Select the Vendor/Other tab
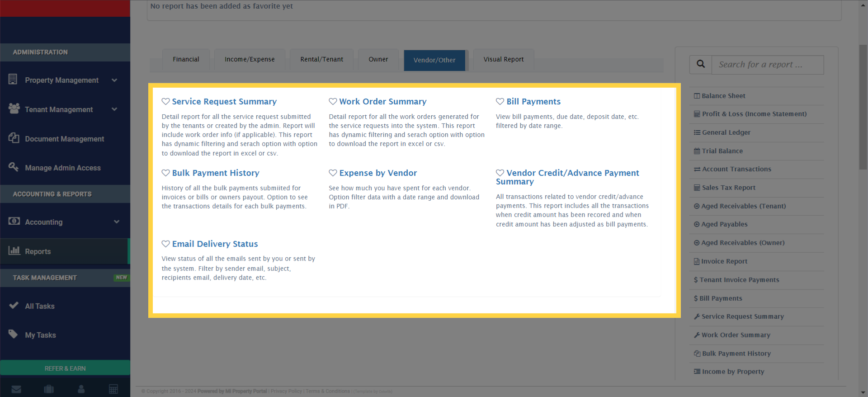 pos(434,60)
